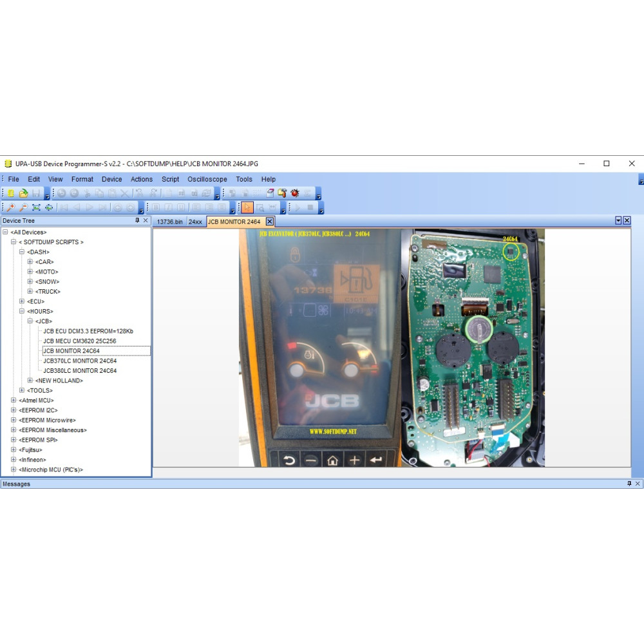Click the new device chip icon
This screenshot has width=644, height=644.
click(x=11, y=193)
